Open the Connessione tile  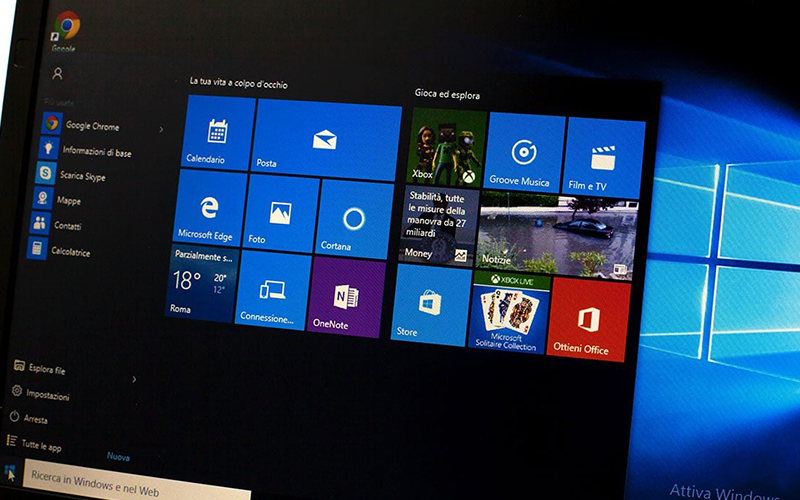pos(273,289)
